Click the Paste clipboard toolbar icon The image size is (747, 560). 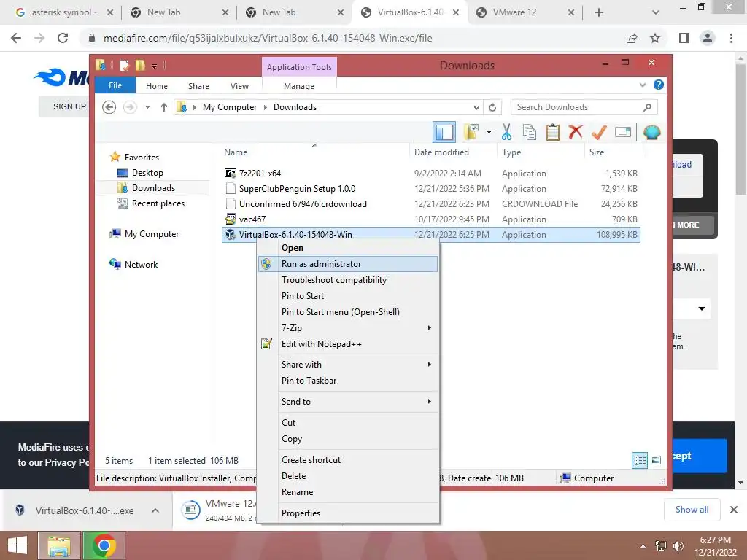pos(553,132)
